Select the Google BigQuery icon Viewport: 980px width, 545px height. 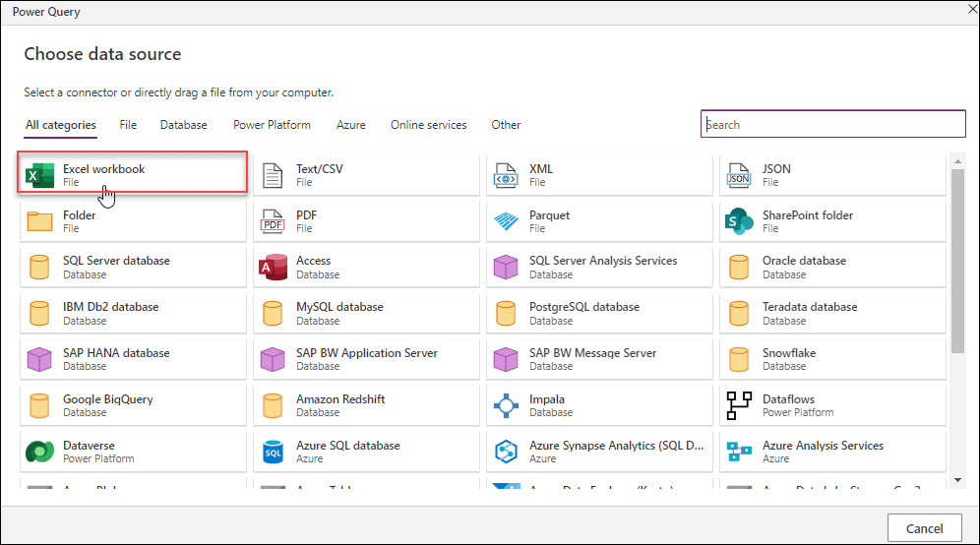[x=39, y=405]
